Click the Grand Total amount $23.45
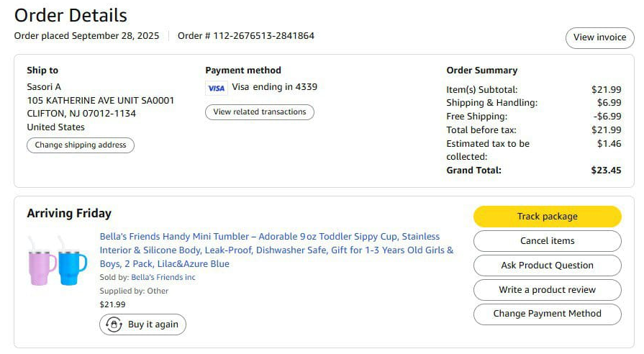 pyautogui.click(x=606, y=171)
